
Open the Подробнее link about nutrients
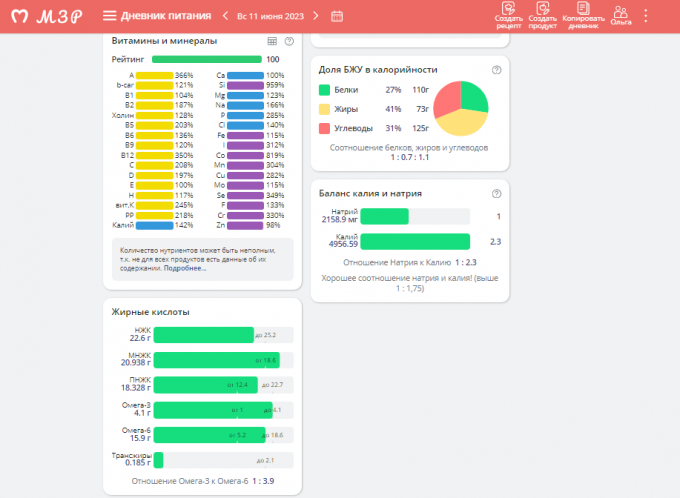pos(186,269)
